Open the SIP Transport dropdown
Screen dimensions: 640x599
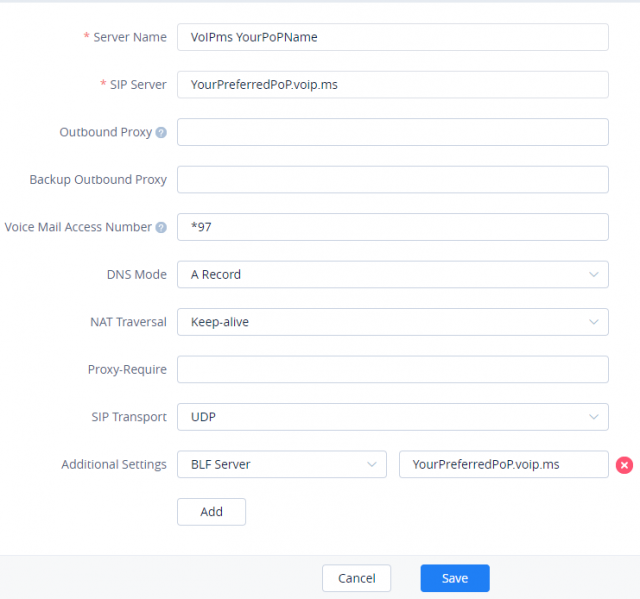coord(393,417)
